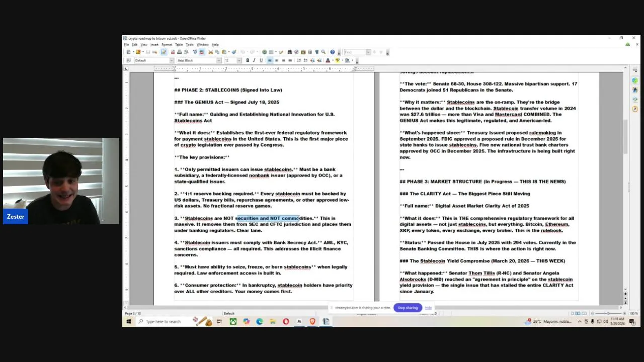This screenshot has height=362, width=644.
Task: Insert a hyperlink using the globe icon
Action: pyautogui.click(x=265, y=52)
